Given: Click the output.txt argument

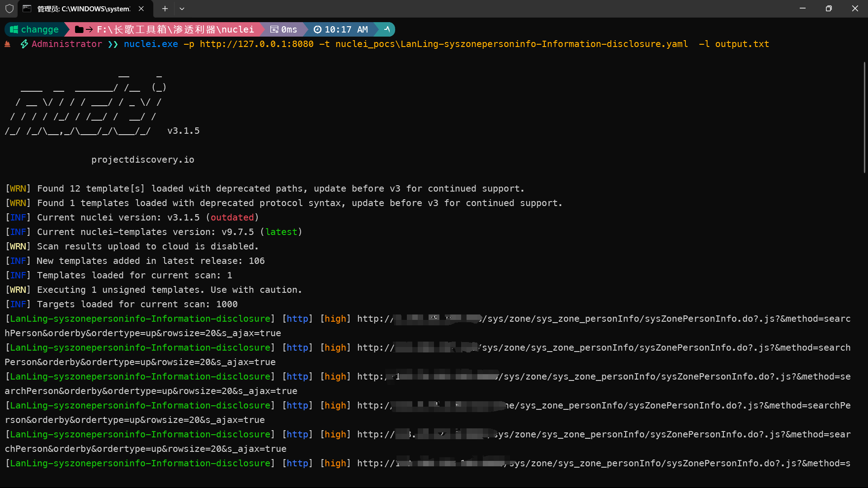Looking at the screenshot, I should [x=742, y=44].
